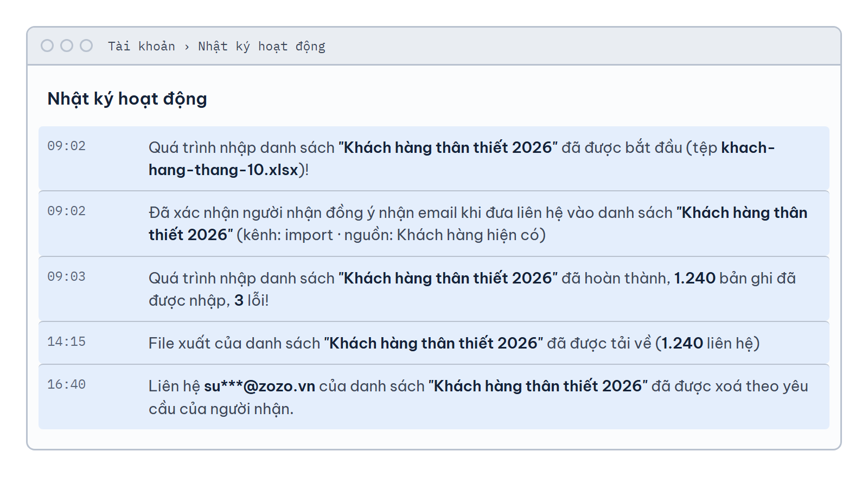
Task: Select the 16:40 timestamp
Action: click(66, 384)
